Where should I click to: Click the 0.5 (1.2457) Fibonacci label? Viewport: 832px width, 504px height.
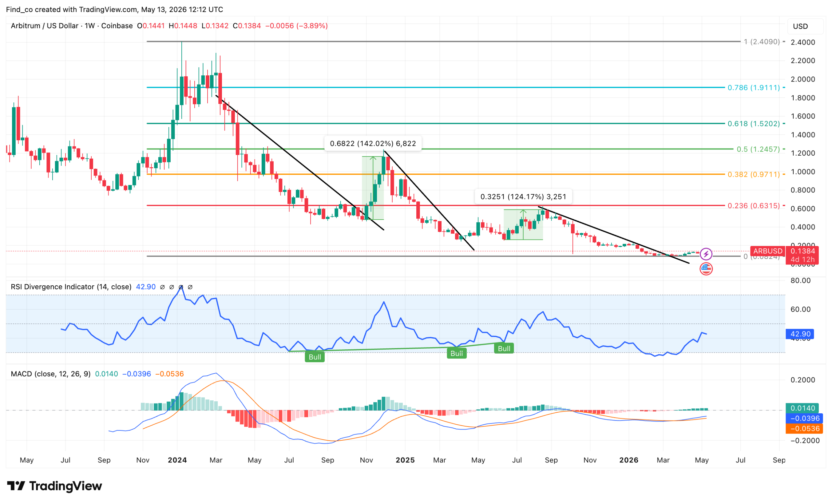click(758, 149)
